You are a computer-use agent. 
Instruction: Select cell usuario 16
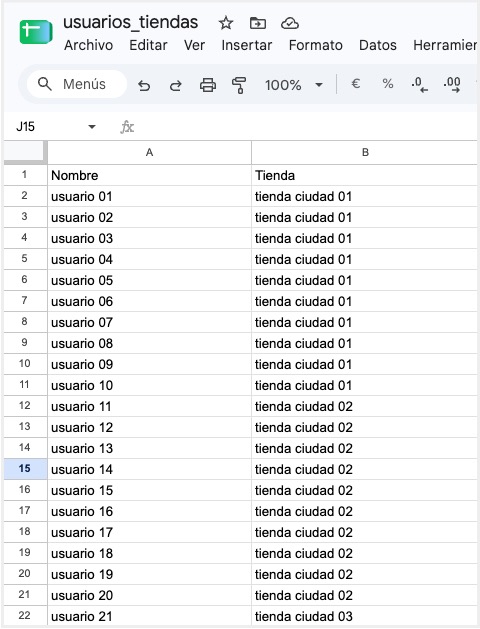pyautogui.click(x=150, y=511)
